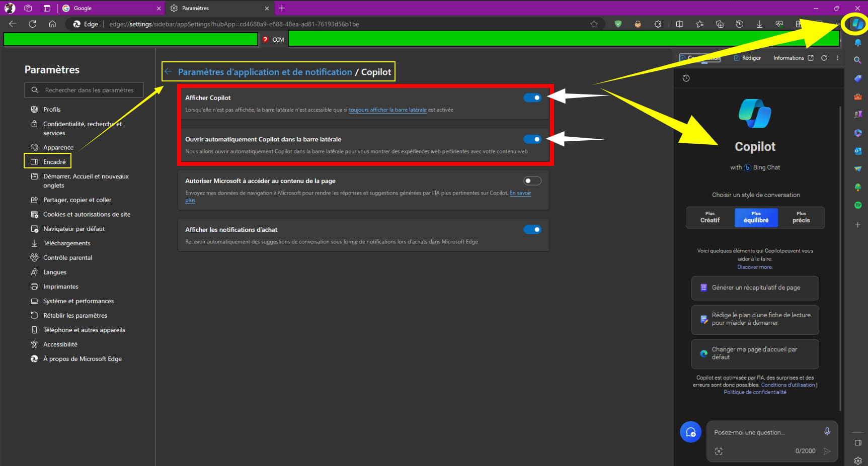Open the AdGuard shield extension
Screen dimensions: 868x466
[x=618, y=24]
